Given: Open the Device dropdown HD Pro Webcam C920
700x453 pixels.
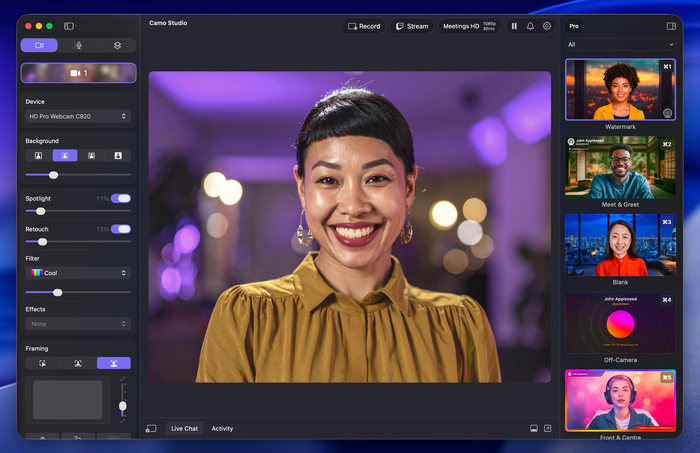Looking at the screenshot, I should [78, 116].
